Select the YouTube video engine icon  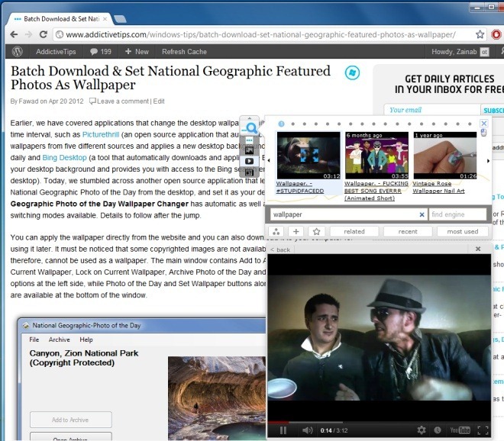point(250,161)
